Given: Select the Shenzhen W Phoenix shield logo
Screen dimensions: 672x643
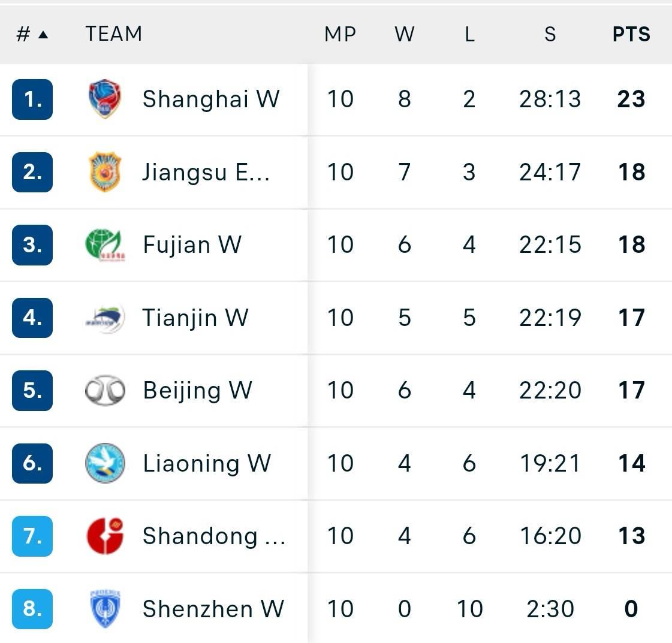Looking at the screenshot, I should pyautogui.click(x=105, y=609).
